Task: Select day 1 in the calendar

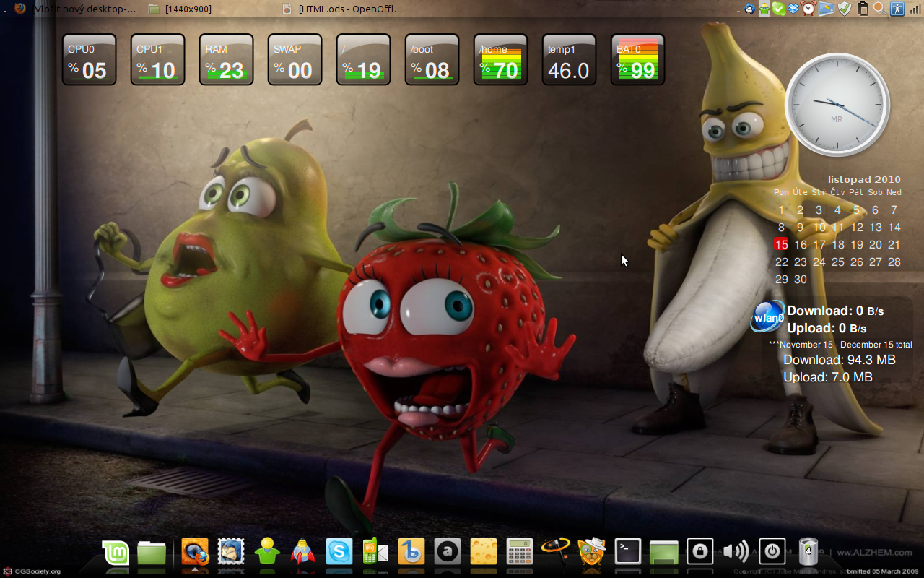Action: [781, 210]
